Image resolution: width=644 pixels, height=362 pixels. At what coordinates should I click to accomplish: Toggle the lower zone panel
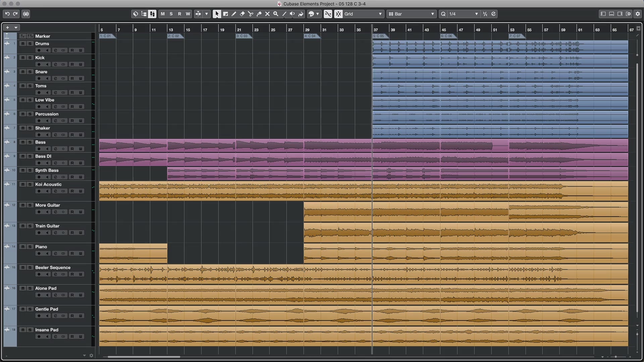[x=611, y=14]
